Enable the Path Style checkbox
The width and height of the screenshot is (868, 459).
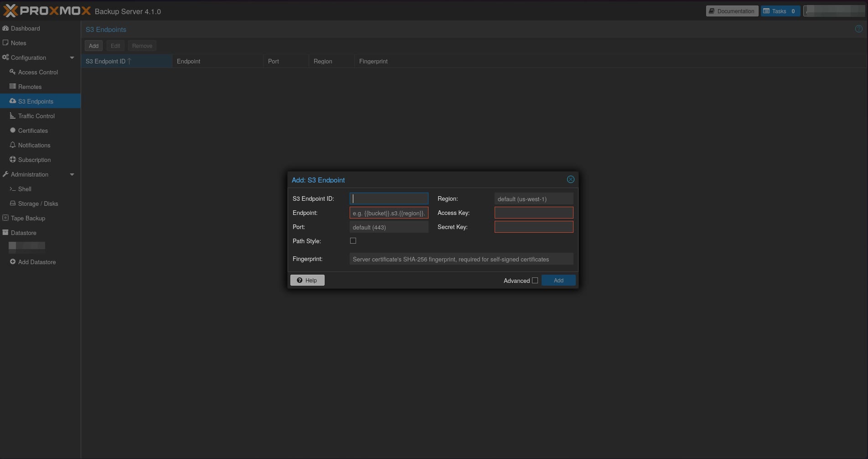353,241
